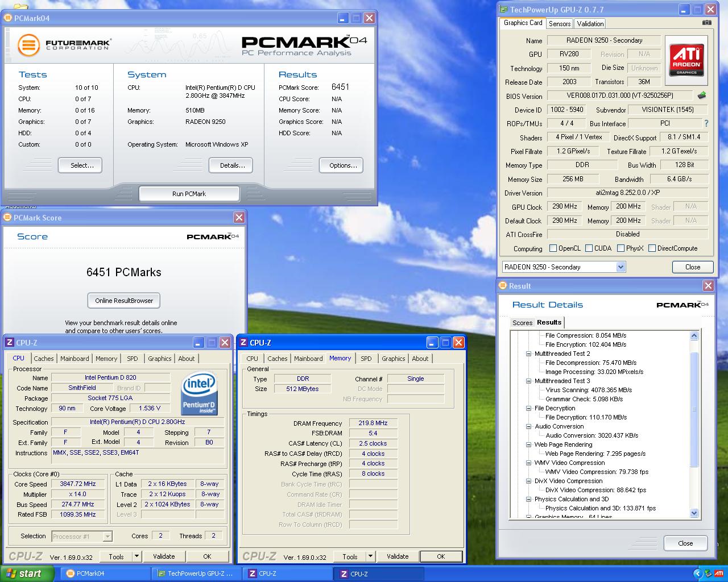Click OK in the right CPU-Z window
This screenshot has height=582, width=728.
point(441,556)
